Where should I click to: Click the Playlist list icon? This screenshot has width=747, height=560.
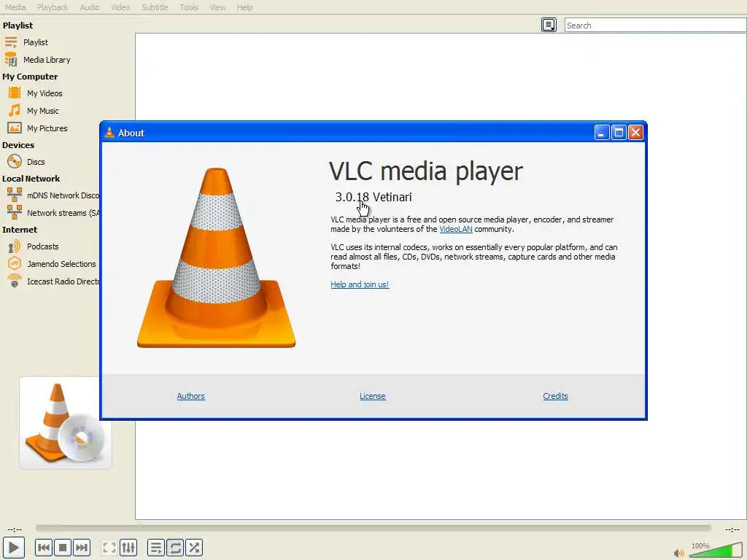(x=11, y=42)
